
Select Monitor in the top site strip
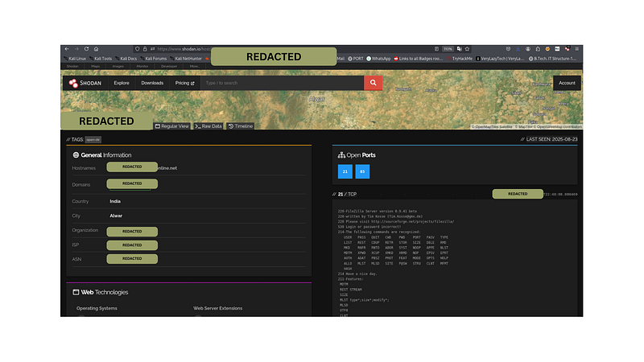[142, 66]
